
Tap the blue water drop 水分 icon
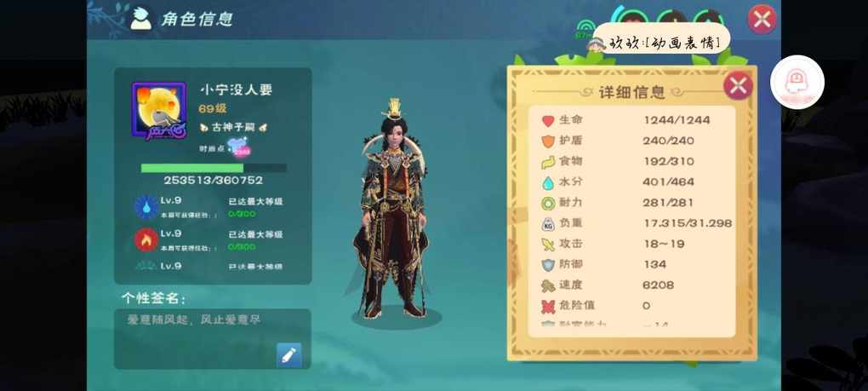[x=548, y=183]
